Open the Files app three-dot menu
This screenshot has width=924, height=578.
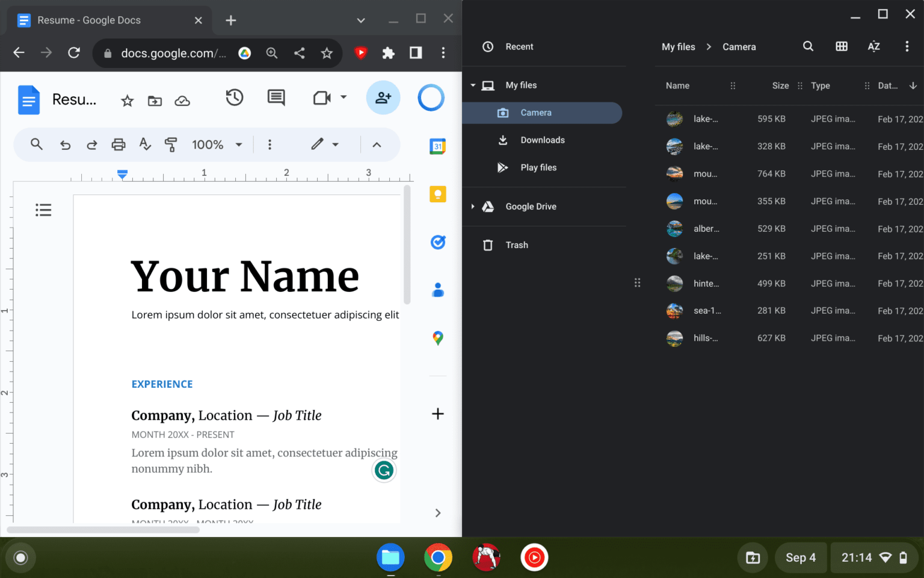907,46
